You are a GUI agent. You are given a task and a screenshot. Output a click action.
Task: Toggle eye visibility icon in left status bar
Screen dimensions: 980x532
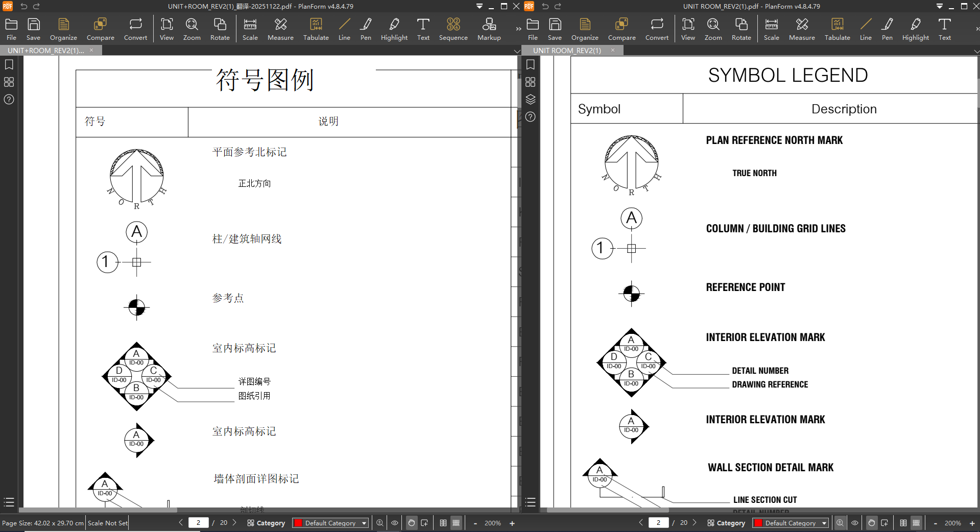click(x=395, y=523)
